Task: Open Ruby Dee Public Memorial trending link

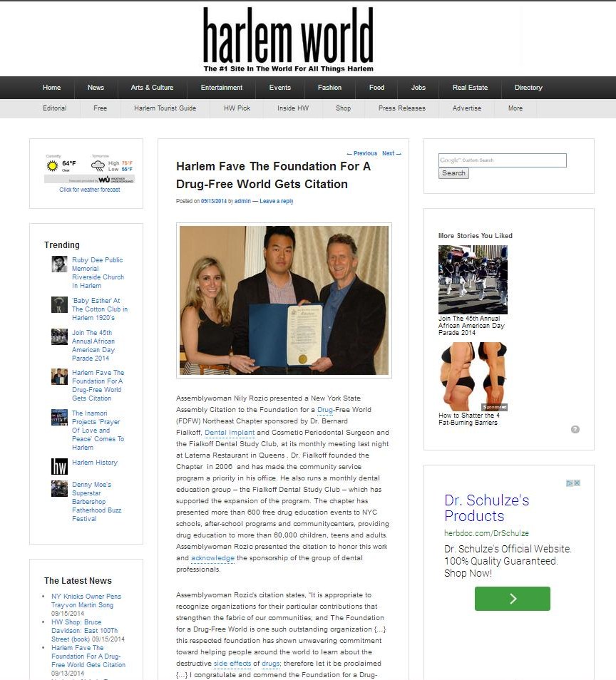Action: click(x=98, y=273)
